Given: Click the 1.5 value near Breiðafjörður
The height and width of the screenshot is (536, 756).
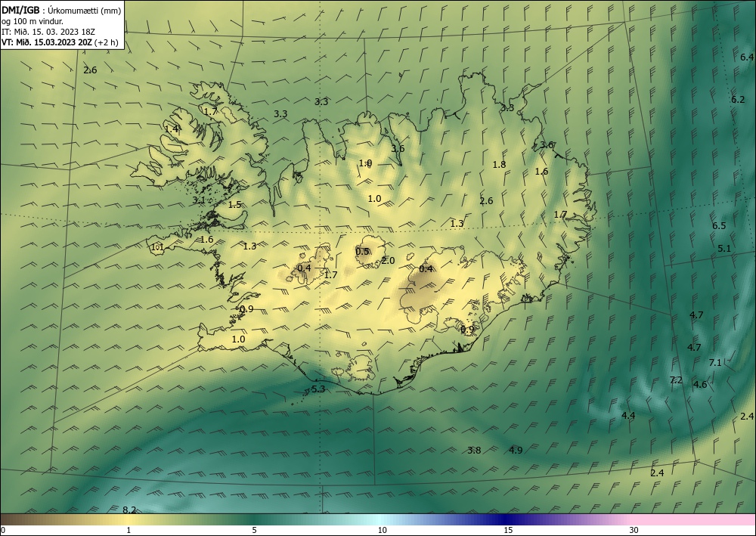Looking at the screenshot, I should point(234,205).
